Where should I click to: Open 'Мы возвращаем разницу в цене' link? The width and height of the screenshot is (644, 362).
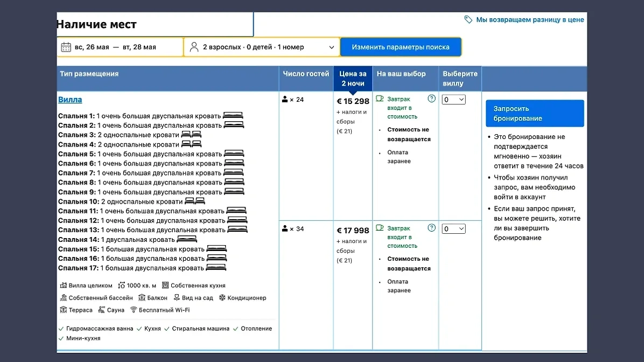pyautogui.click(x=530, y=19)
